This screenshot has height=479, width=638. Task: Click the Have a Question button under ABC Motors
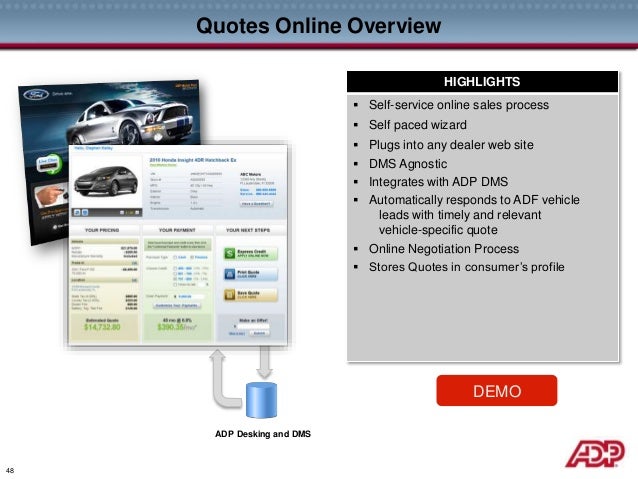256,203
